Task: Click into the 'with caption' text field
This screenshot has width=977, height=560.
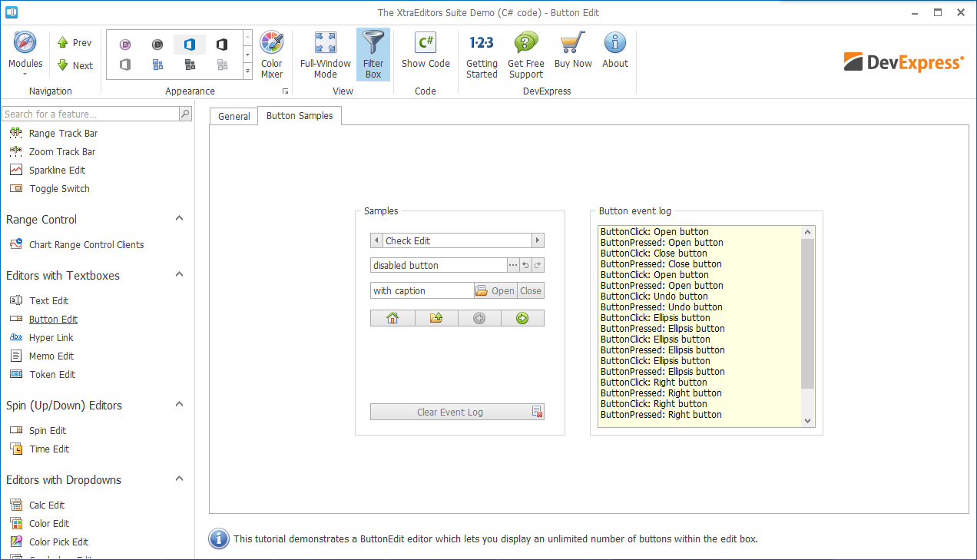Action: click(422, 290)
